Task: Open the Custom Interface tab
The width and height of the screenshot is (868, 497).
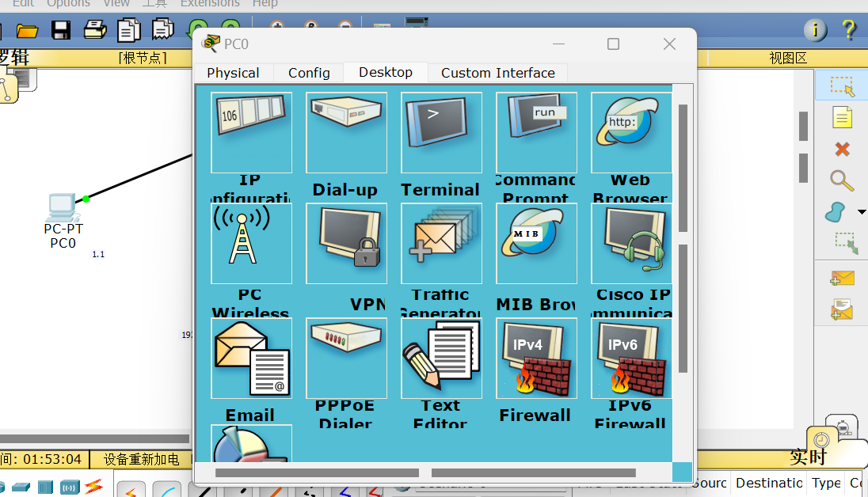Action: [497, 73]
